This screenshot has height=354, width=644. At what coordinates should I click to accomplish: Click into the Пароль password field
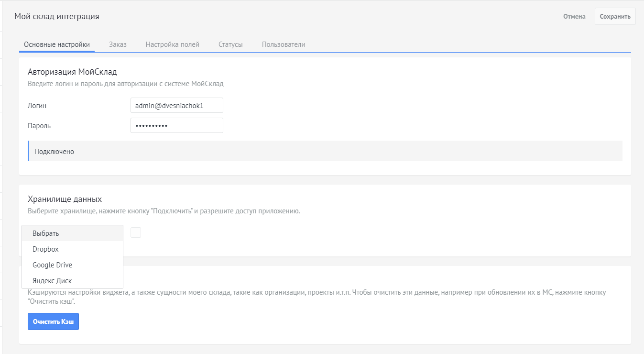coord(176,126)
